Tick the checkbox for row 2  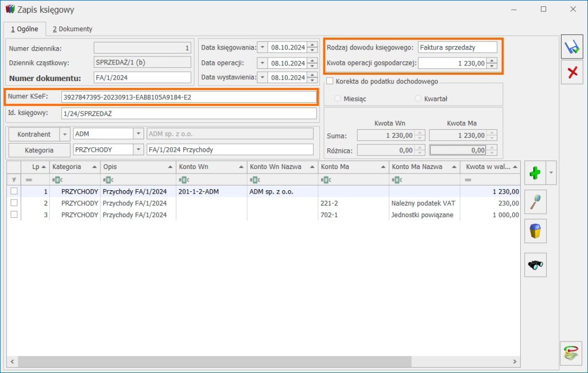coord(14,203)
